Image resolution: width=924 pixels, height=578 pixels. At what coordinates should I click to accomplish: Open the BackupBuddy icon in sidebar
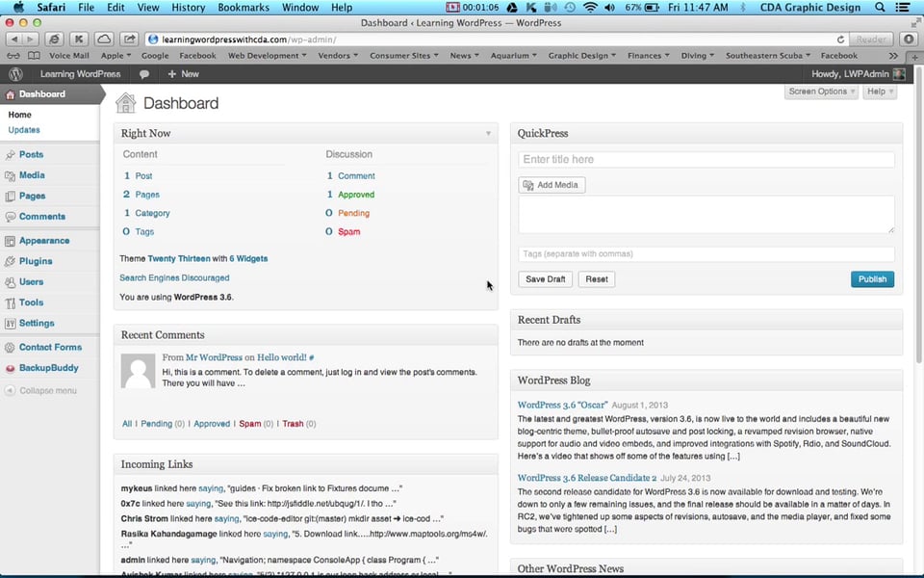[x=10, y=369]
